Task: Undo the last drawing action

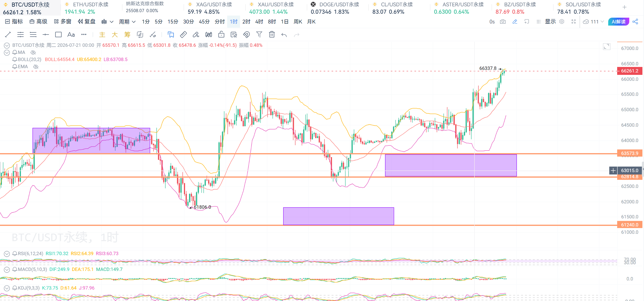Action: point(284,35)
